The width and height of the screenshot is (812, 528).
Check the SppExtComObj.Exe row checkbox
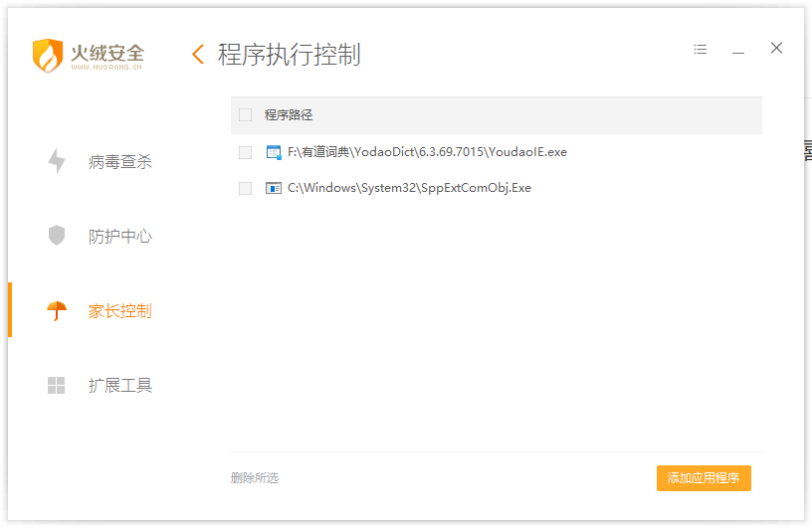click(x=246, y=188)
